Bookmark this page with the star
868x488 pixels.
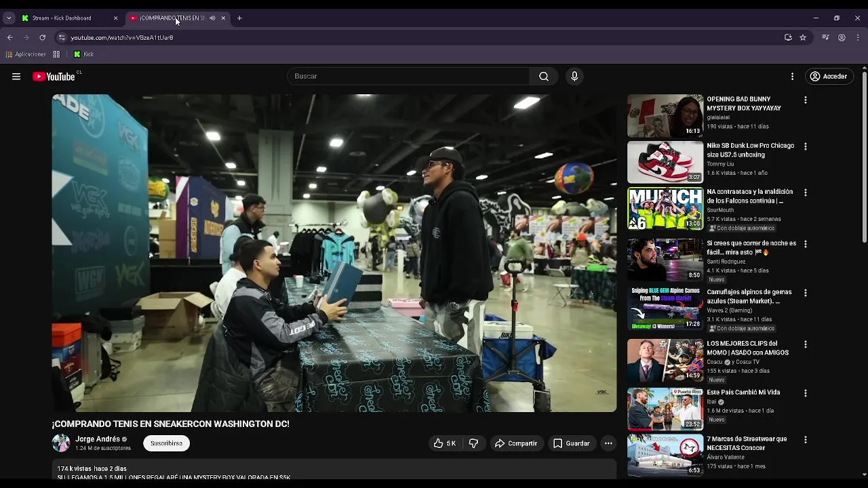click(x=803, y=38)
